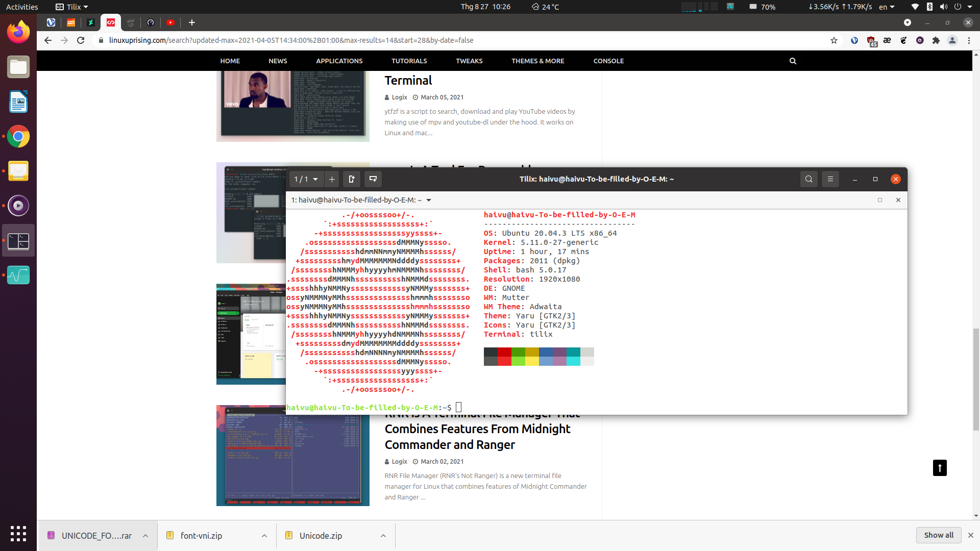Open Files from the dock
The image size is (980, 551).
(x=18, y=67)
